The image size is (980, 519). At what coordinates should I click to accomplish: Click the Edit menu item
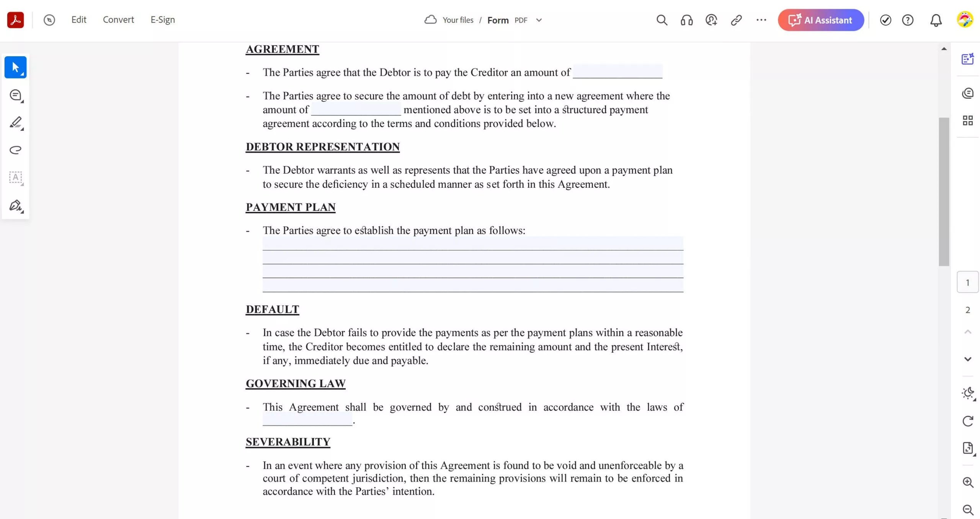tap(78, 20)
